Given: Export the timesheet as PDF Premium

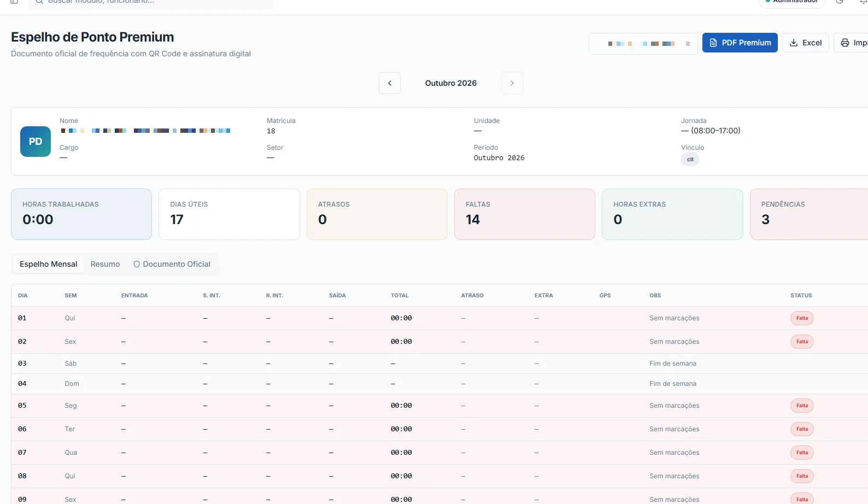Looking at the screenshot, I should click(x=740, y=43).
